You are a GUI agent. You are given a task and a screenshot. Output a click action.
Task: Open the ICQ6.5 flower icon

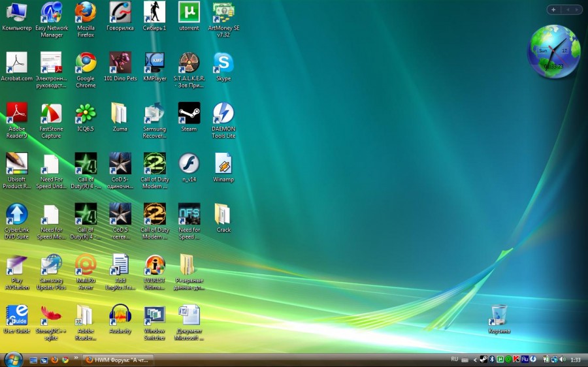pos(86,118)
